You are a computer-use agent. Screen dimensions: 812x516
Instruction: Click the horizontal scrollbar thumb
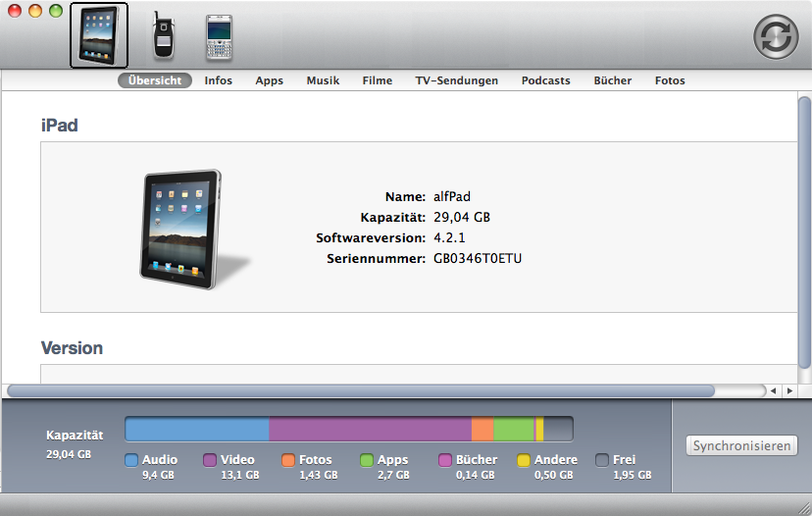click(x=361, y=390)
